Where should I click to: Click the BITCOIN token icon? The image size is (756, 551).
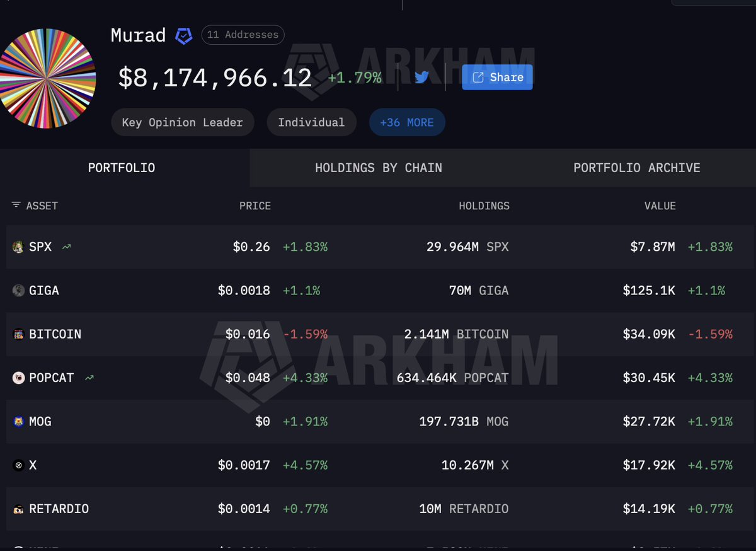pos(18,334)
